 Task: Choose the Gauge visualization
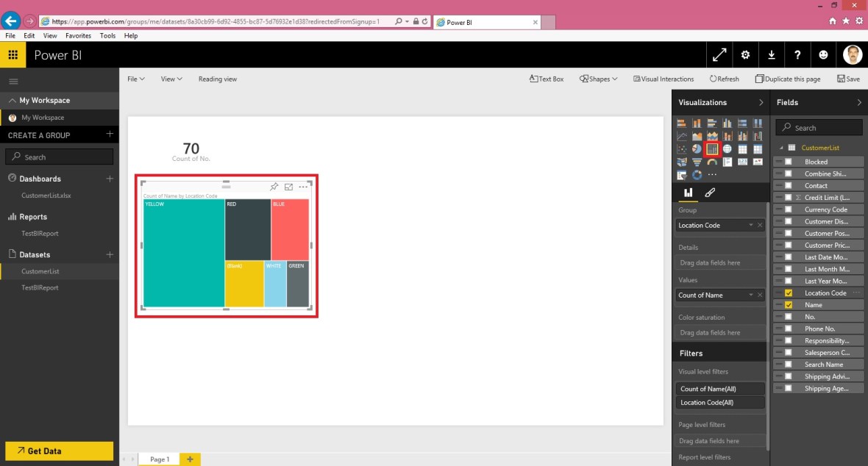(712, 162)
